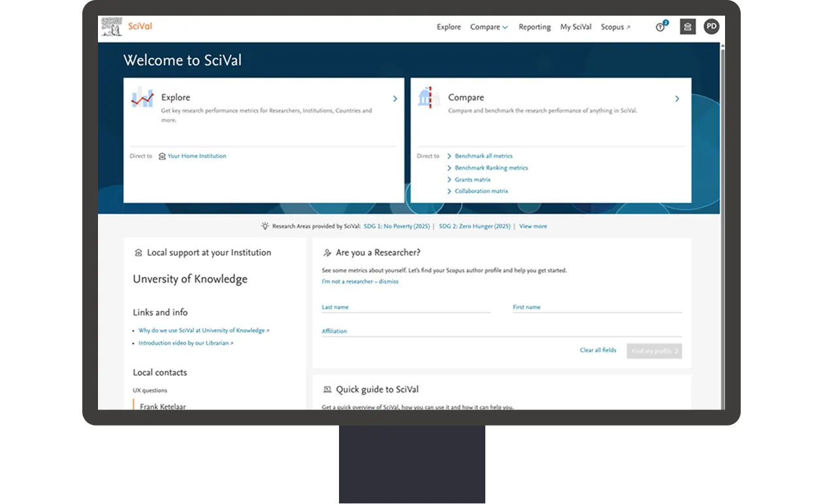Open the PD user profile avatar
Viewport: 823px width, 504px height.
[x=711, y=27]
